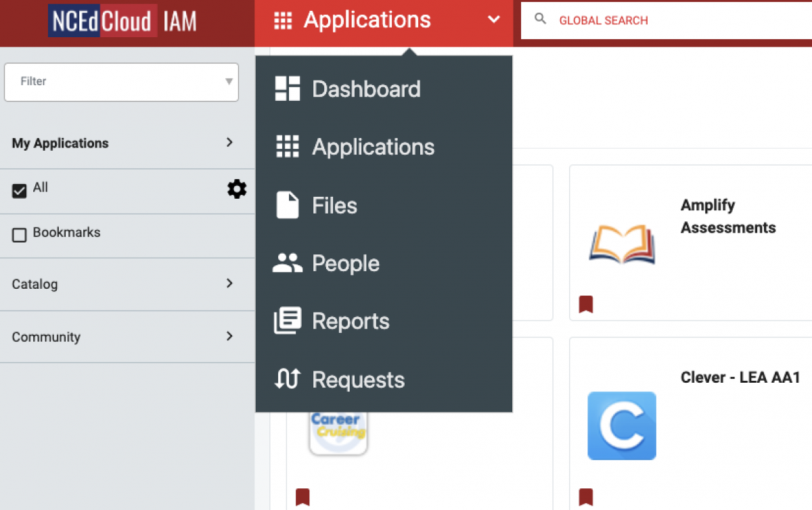Open Files from the dropdown menu
The width and height of the screenshot is (812, 510).
[334, 205]
